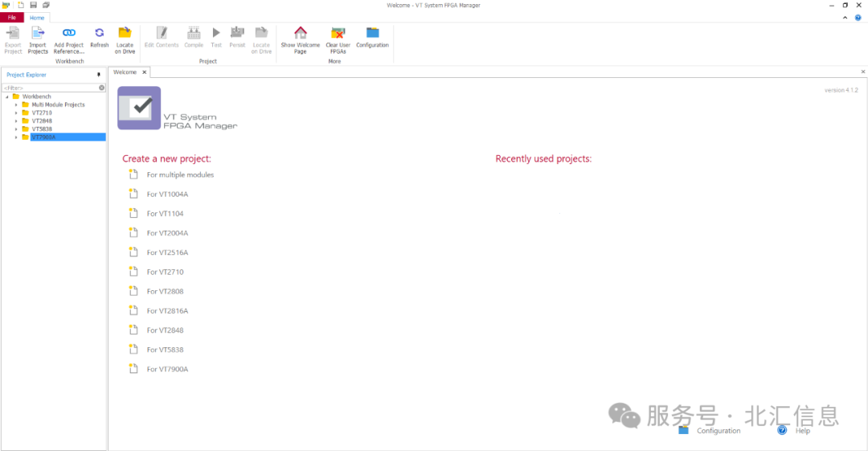Click the save icon in title bar

[33, 5]
